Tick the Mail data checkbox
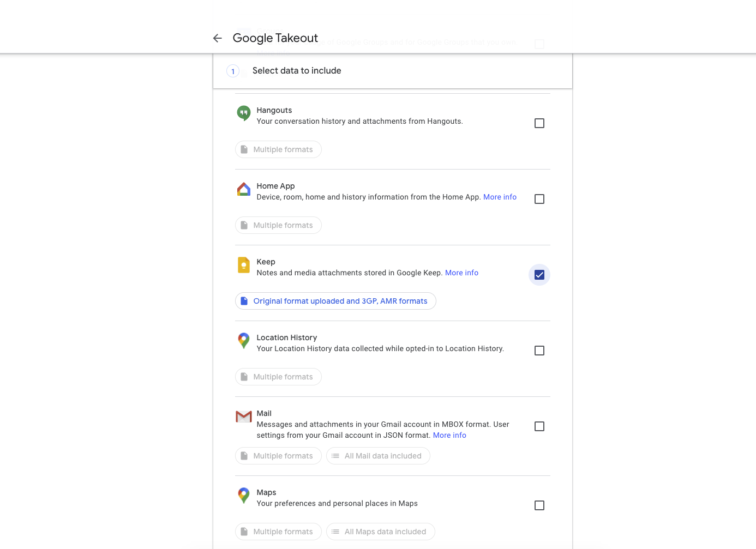This screenshot has width=756, height=549. (539, 426)
